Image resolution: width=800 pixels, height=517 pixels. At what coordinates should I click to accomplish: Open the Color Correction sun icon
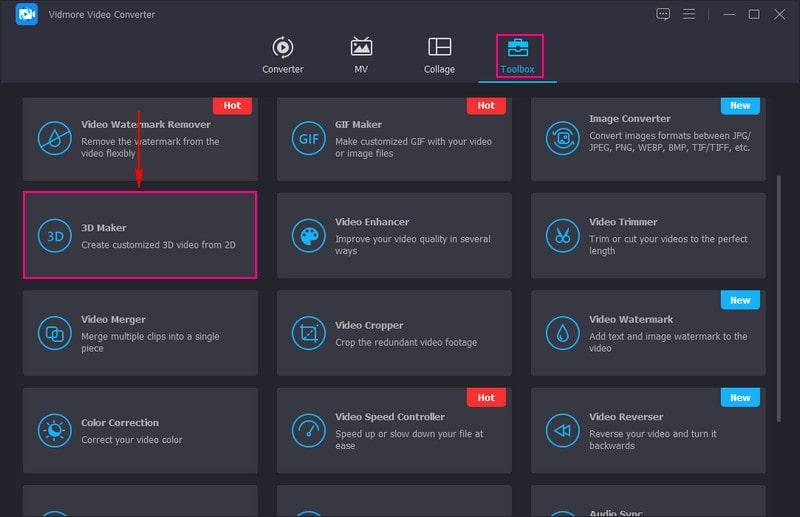(x=54, y=431)
